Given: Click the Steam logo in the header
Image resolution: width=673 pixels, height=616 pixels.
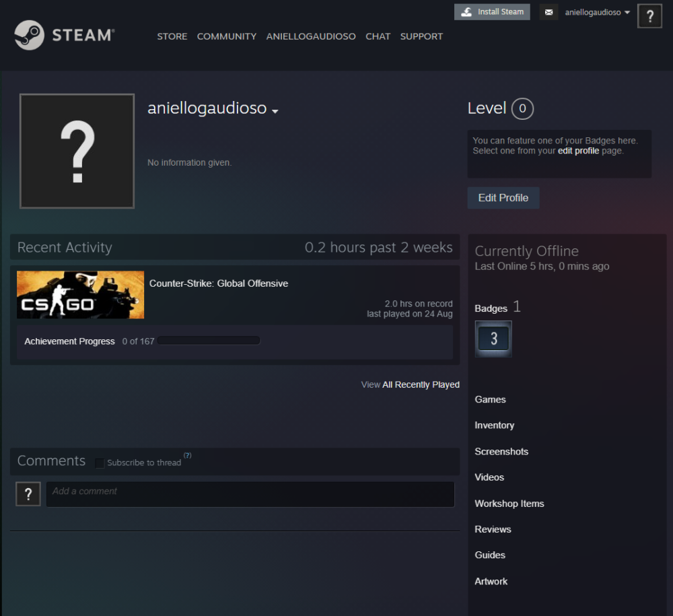Looking at the screenshot, I should (65, 35).
